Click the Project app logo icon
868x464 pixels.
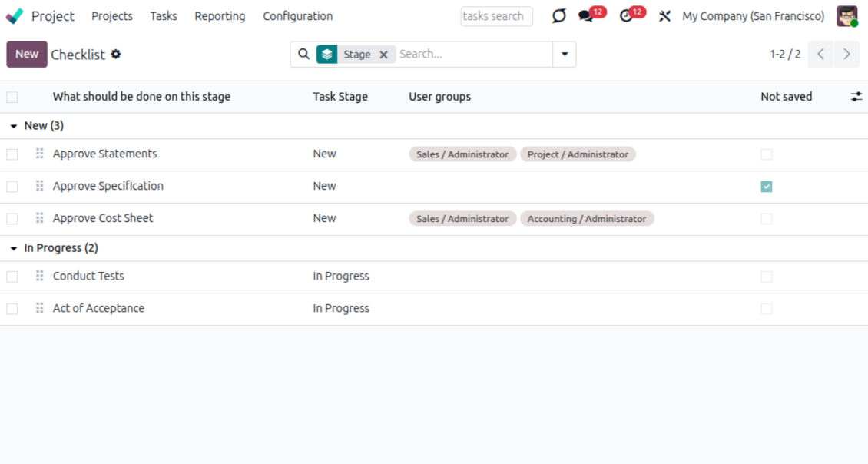click(x=15, y=16)
